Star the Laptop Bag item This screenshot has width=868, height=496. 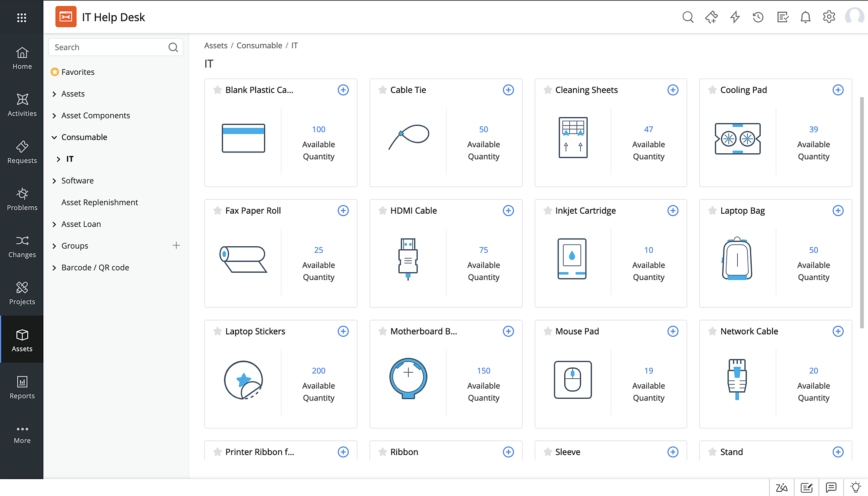[712, 211]
